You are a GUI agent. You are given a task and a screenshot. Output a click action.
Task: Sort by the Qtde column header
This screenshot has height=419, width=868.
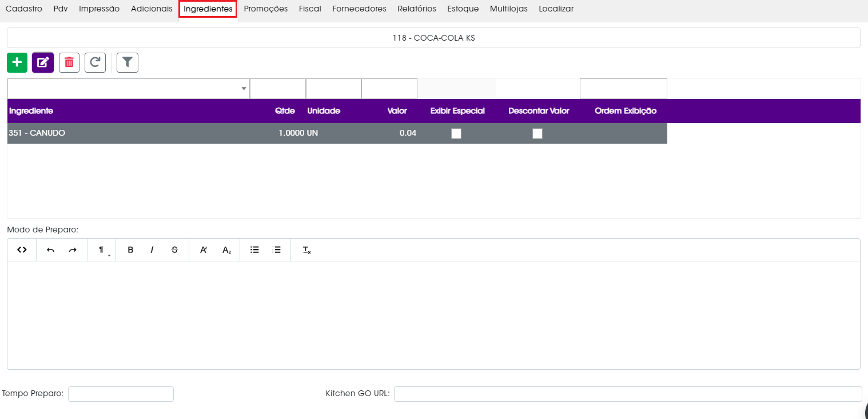click(x=285, y=111)
